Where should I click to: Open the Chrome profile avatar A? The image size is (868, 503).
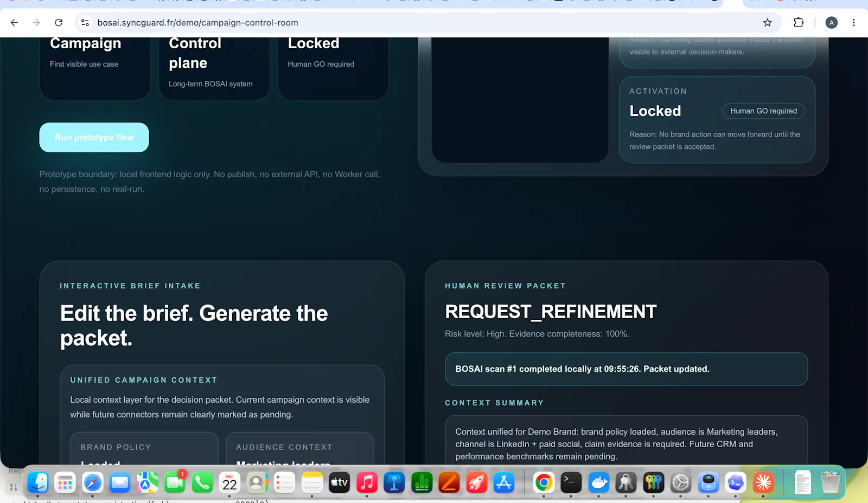pos(832,23)
